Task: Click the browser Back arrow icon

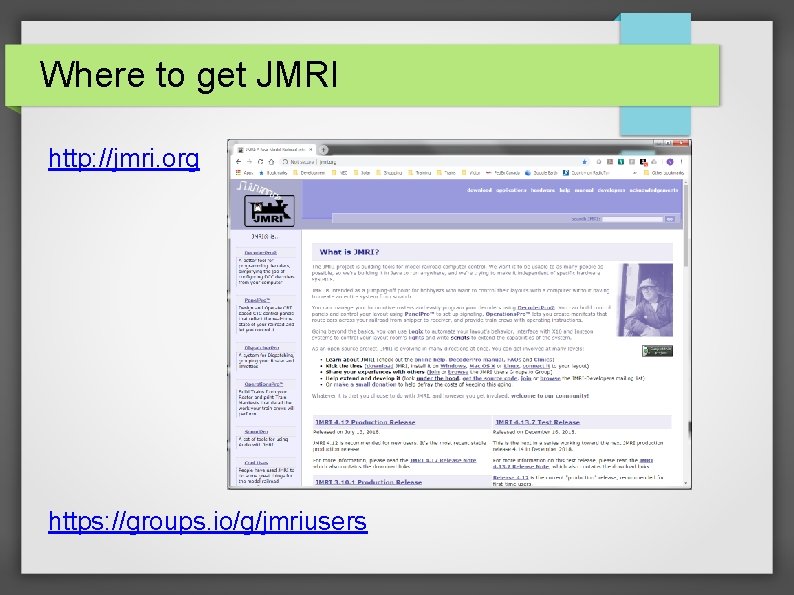Action: [239, 162]
